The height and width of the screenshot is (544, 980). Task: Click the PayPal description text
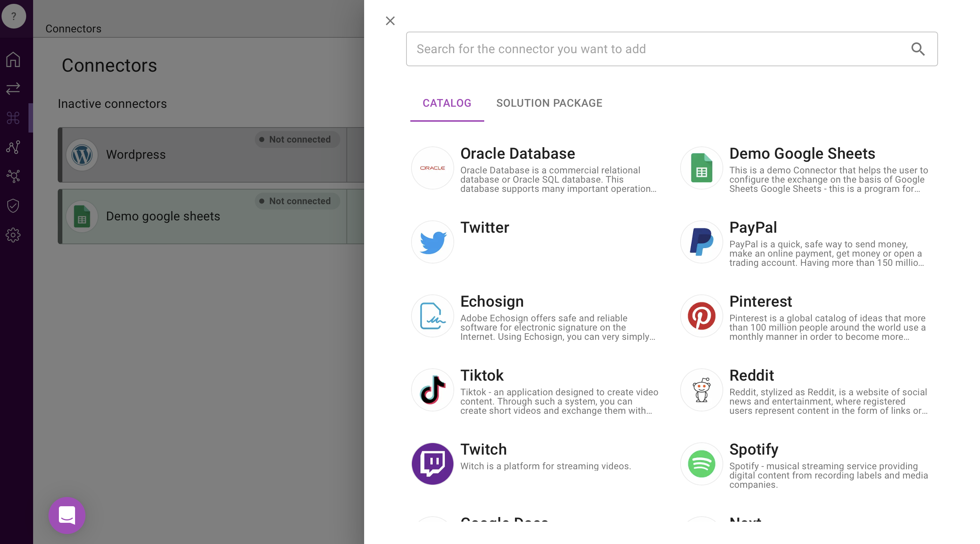coord(826,254)
